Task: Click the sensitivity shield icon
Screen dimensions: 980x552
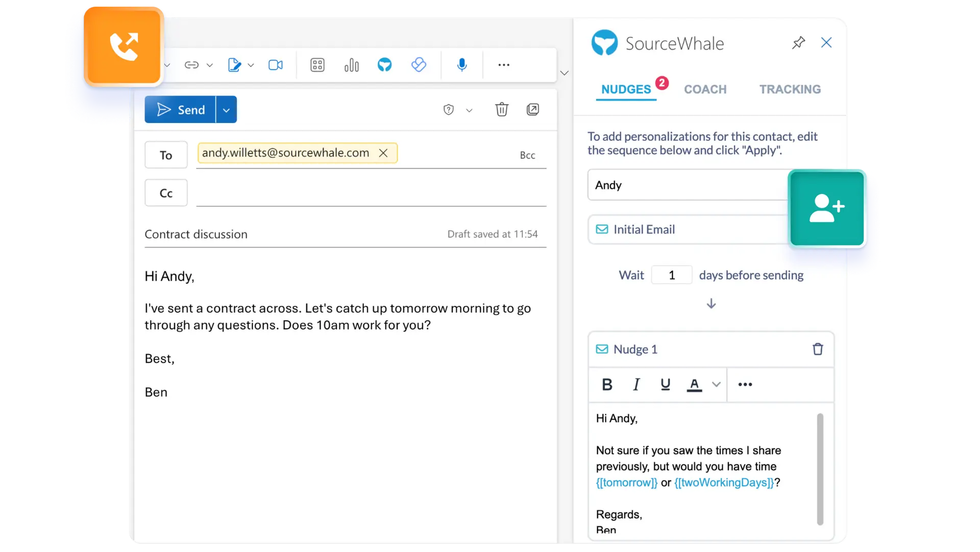Action: click(x=449, y=110)
